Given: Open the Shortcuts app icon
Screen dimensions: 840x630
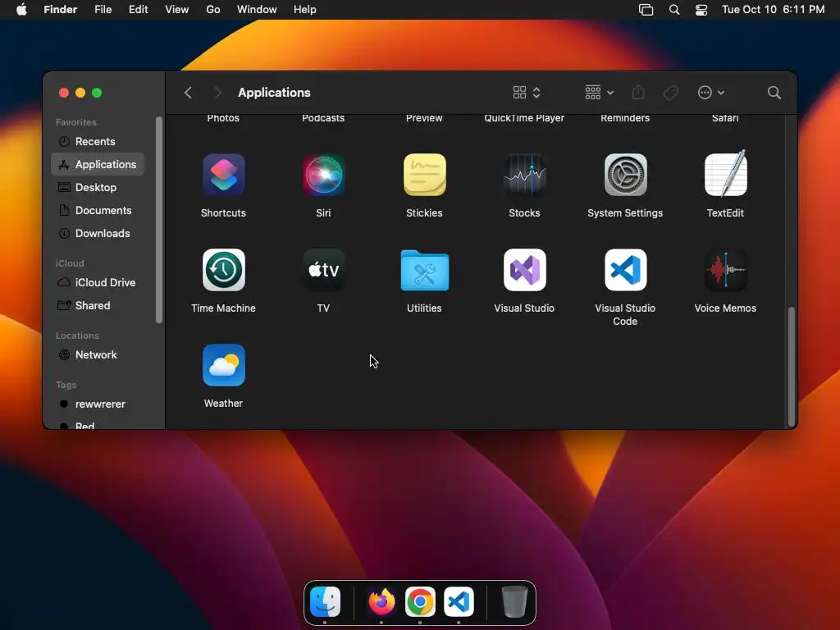Looking at the screenshot, I should [223, 175].
